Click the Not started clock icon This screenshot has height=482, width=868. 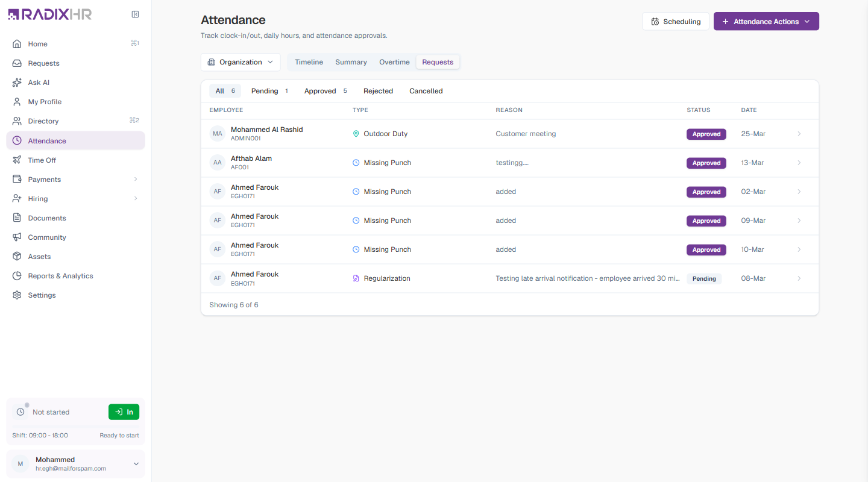coord(20,412)
